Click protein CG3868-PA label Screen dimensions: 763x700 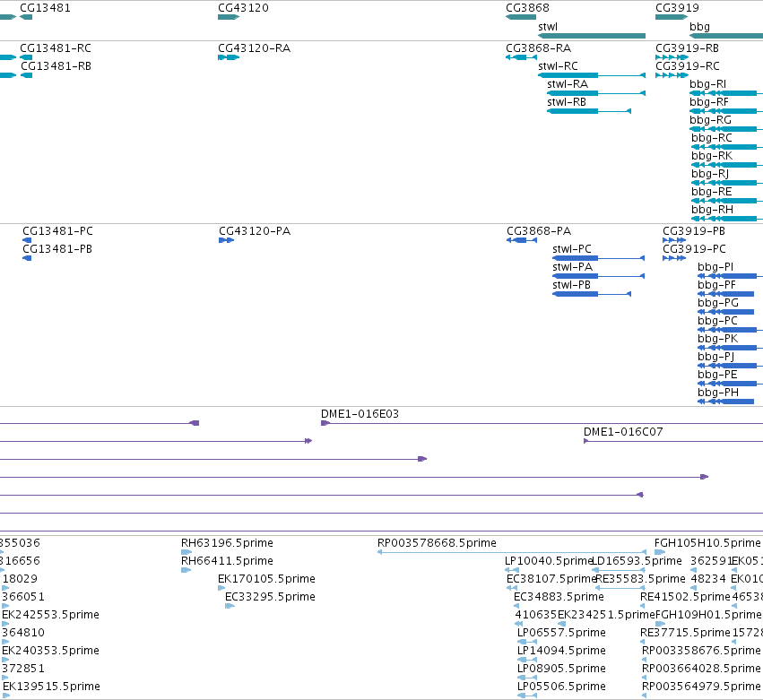click(x=539, y=231)
